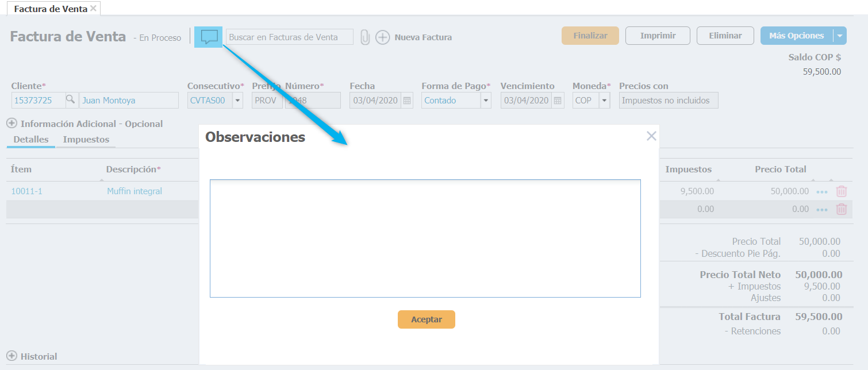868x370 pixels.
Task: Open the Más Opciones dropdown arrow
Action: click(840, 36)
